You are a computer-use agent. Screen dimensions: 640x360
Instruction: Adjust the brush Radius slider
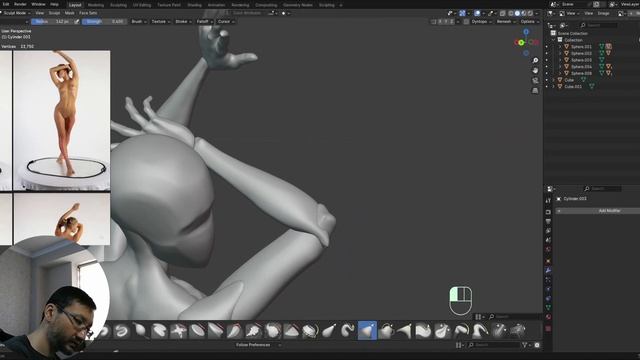pyautogui.click(x=51, y=22)
